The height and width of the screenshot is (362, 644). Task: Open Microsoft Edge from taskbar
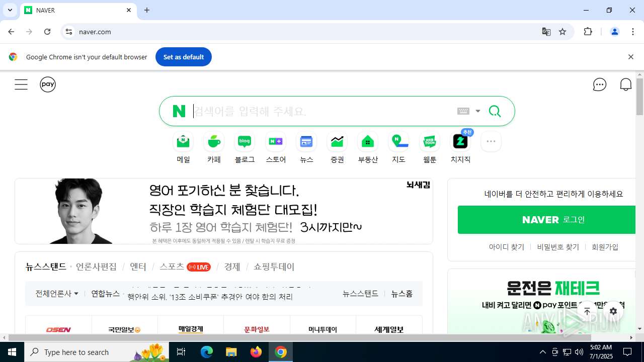[x=207, y=352]
